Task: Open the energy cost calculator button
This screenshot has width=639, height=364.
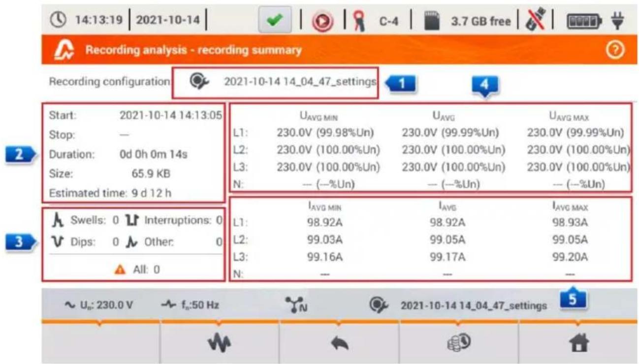Action: click(458, 343)
